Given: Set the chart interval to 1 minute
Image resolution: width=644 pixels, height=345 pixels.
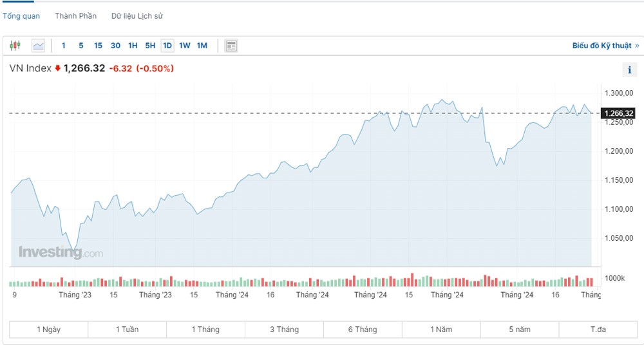Looking at the screenshot, I should point(63,46).
